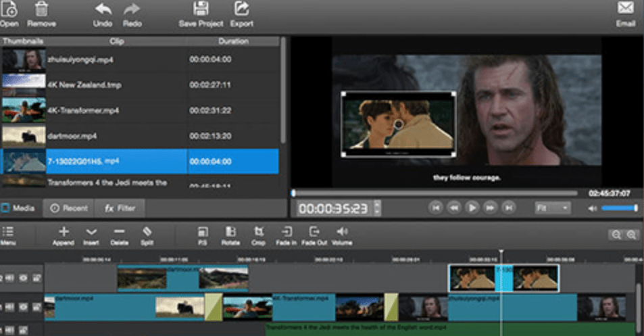Toggle mute on track 2
The height and width of the screenshot is (336, 644).
point(10,278)
